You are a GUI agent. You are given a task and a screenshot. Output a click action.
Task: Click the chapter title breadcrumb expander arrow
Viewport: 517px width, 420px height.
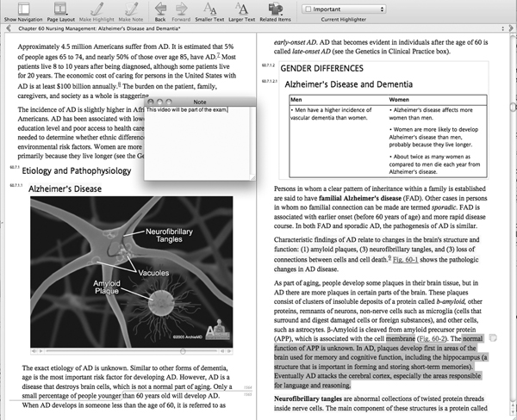[x=6, y=28]
